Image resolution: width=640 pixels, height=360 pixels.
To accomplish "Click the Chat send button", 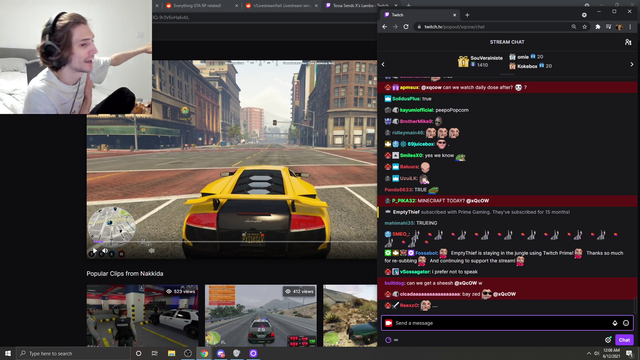I will coord(624,340).
